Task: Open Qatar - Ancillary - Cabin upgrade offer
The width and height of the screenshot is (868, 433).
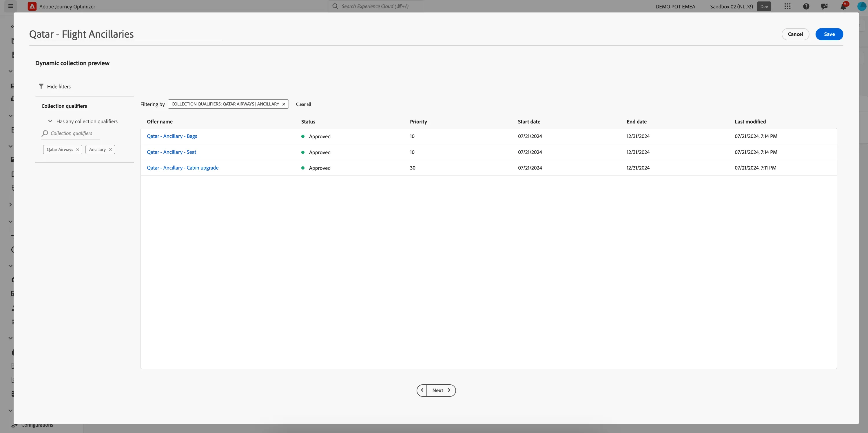Action: tap(183, 168)
